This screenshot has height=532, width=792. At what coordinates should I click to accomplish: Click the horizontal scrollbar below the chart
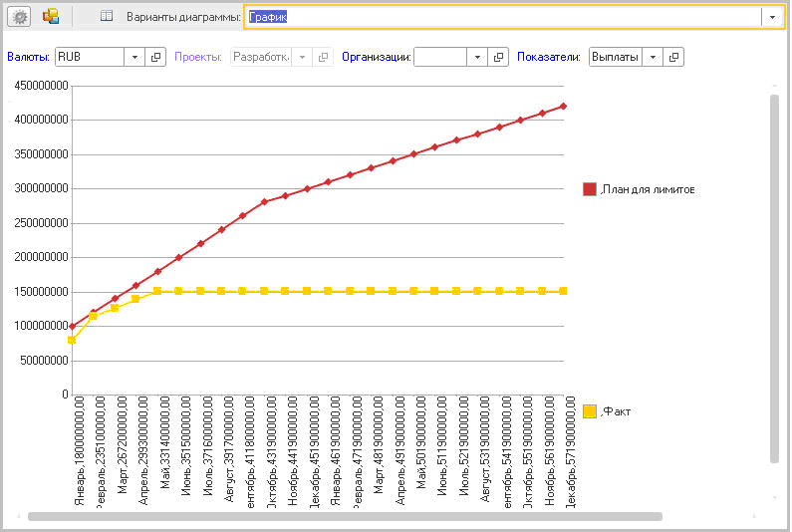(x=344, y=517)
